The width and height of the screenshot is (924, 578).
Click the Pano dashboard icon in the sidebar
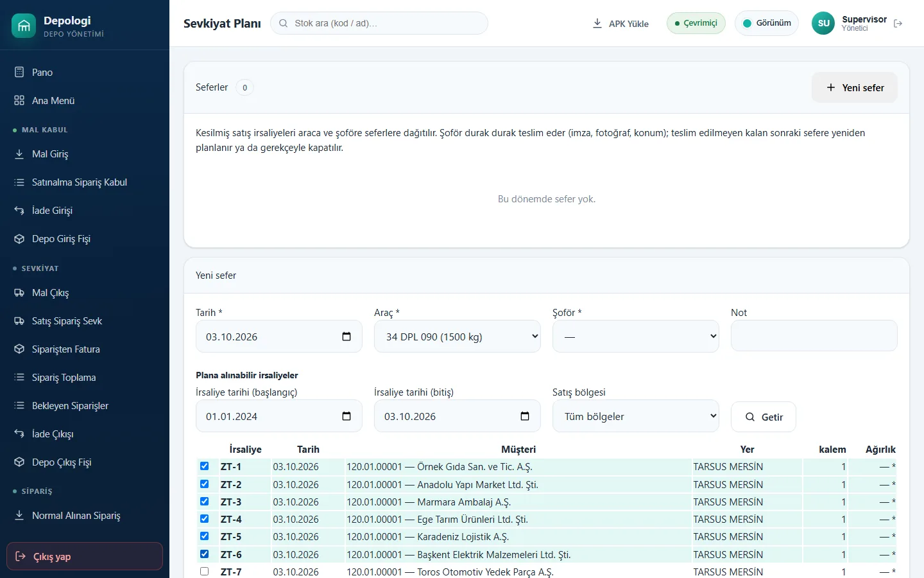(19, 72)
